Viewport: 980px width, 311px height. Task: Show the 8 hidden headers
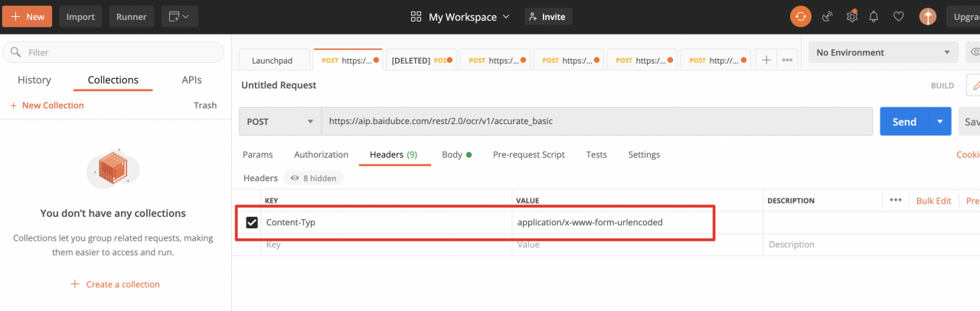(314, 178)
